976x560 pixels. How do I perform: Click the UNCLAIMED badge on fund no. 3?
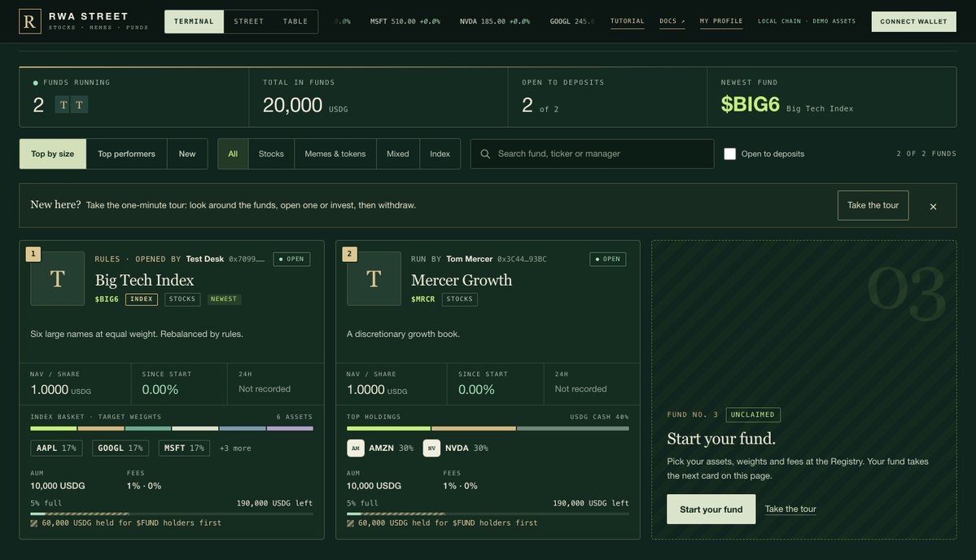point(752,414)
